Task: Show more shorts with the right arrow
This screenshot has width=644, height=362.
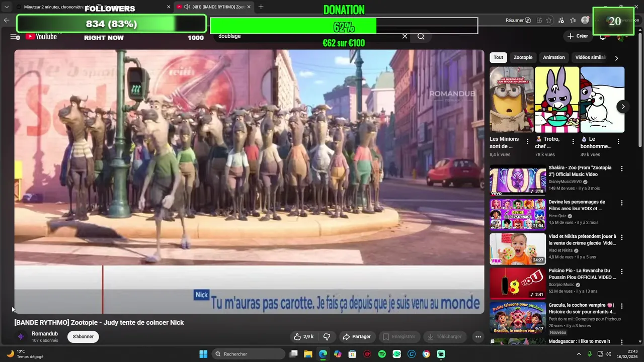Action: click(623, 107)
